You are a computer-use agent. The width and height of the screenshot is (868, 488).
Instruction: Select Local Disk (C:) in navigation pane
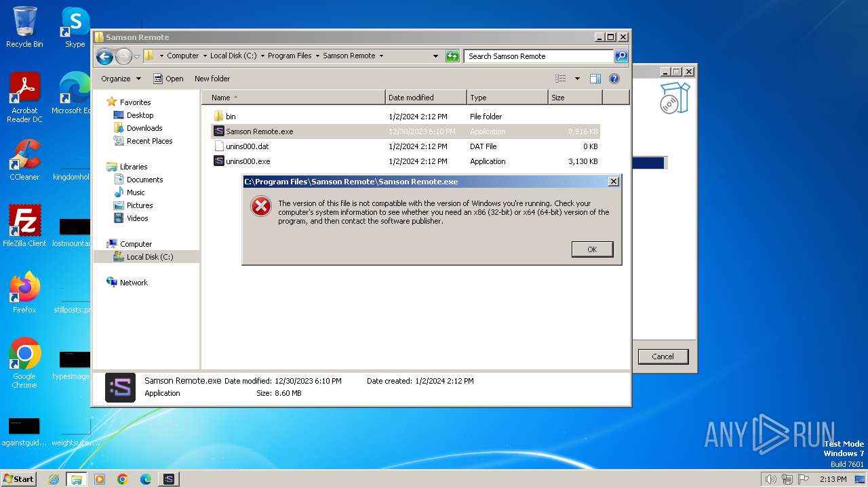coord(146,257)
